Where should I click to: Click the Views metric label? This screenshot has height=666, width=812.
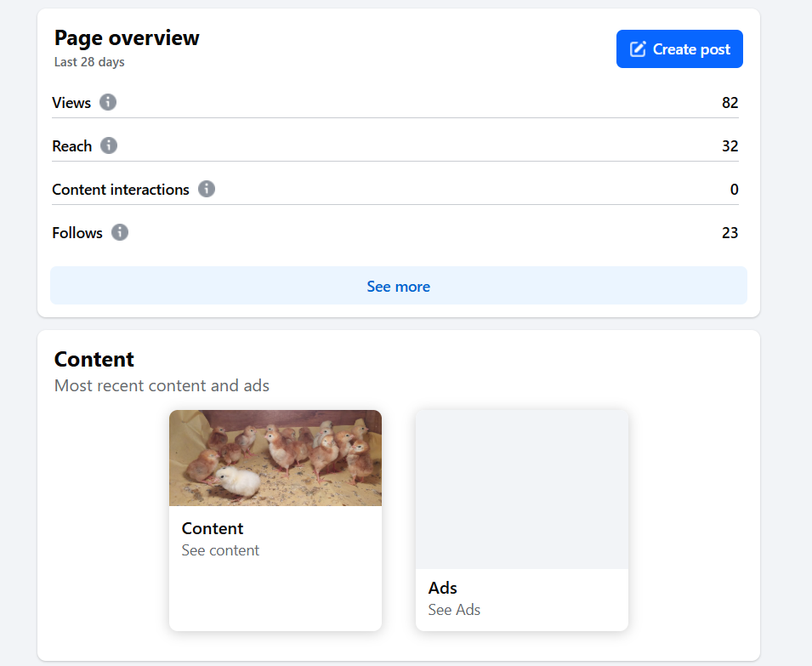pos(71,103)
